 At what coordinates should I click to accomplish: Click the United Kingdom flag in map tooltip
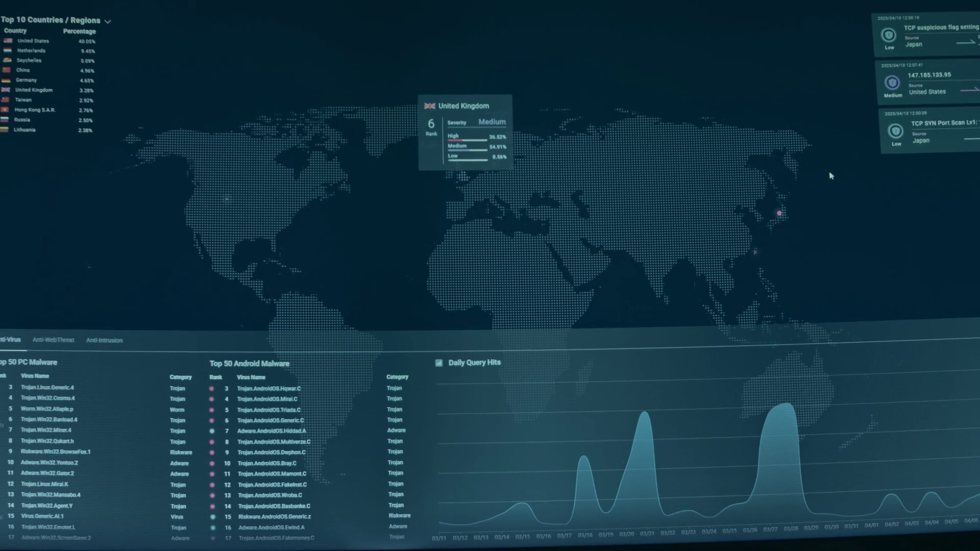click(430, 106)
